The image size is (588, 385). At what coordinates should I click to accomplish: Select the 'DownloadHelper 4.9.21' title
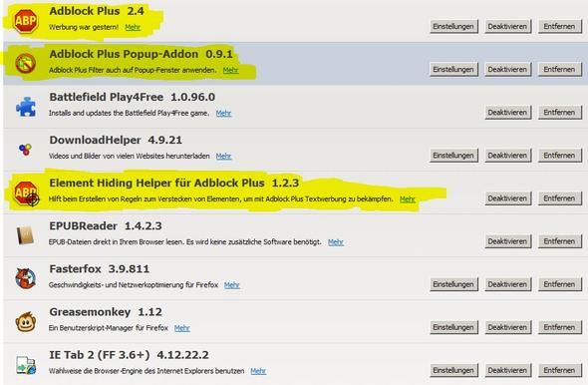point(116,140)
